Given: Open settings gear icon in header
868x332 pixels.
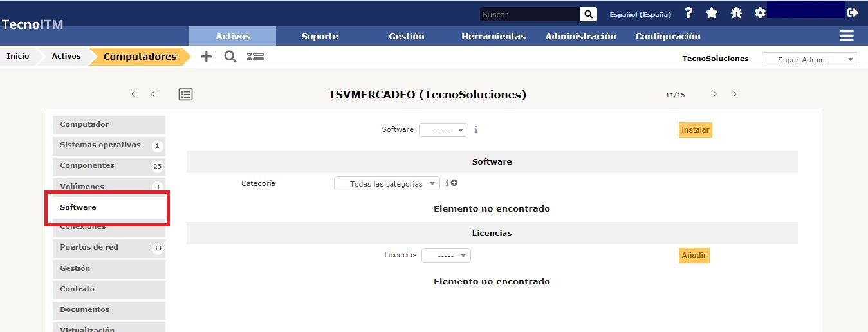Looking at the screenshot, I should click(760, 14).
